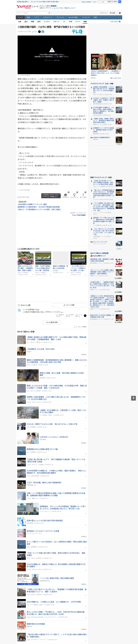
Task: Click the コメントを書く button
Action: point(69,305)
